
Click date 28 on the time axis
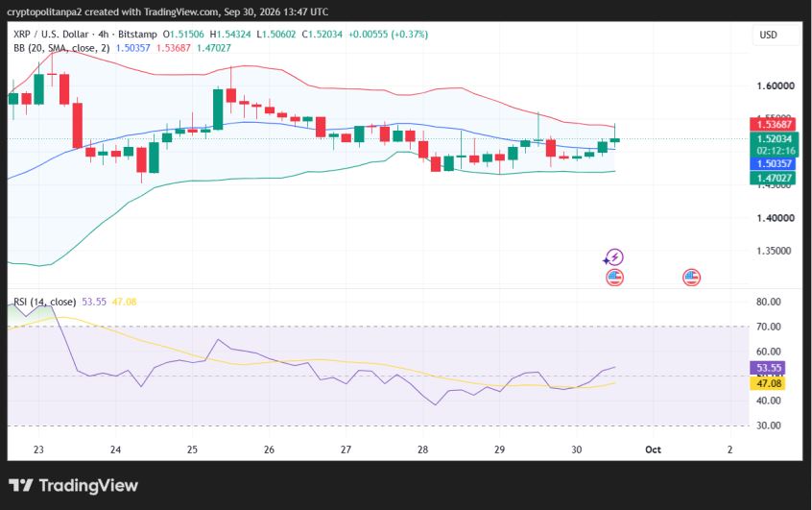(422, 449)
